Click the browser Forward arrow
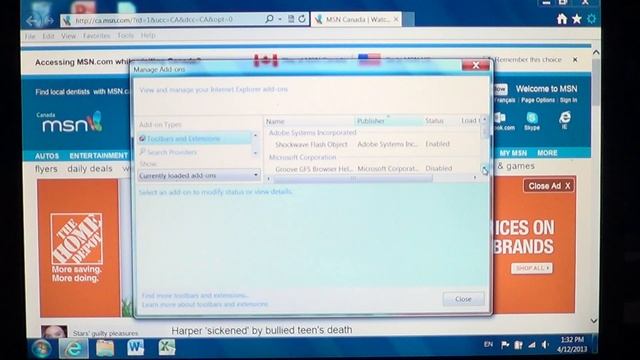640x360 pixels. [48, 20]
